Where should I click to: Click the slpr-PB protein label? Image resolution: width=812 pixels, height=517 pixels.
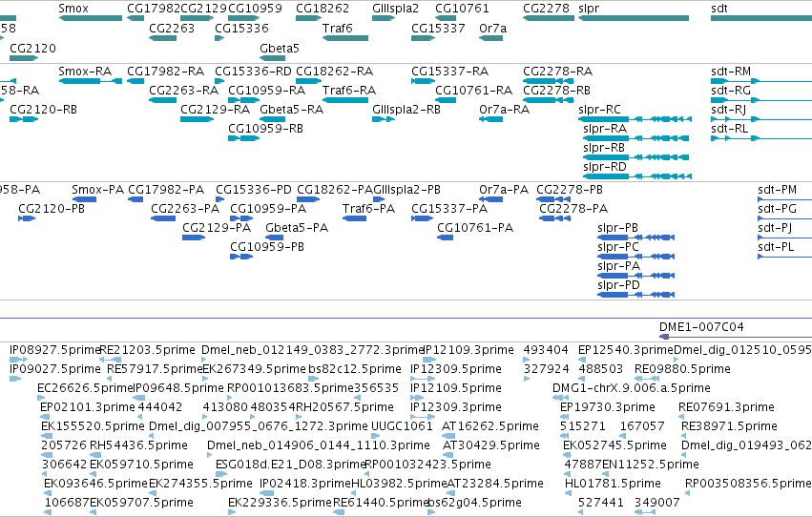[617, 228]
